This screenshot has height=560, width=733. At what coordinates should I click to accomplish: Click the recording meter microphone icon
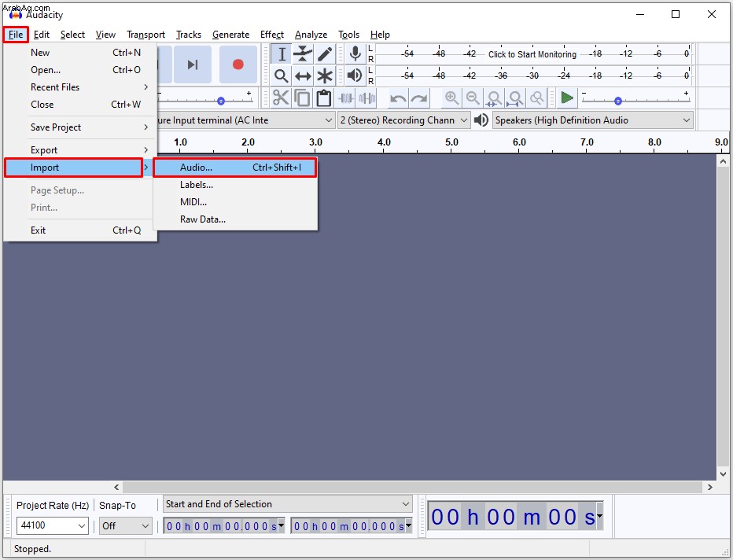coord(355,54)
